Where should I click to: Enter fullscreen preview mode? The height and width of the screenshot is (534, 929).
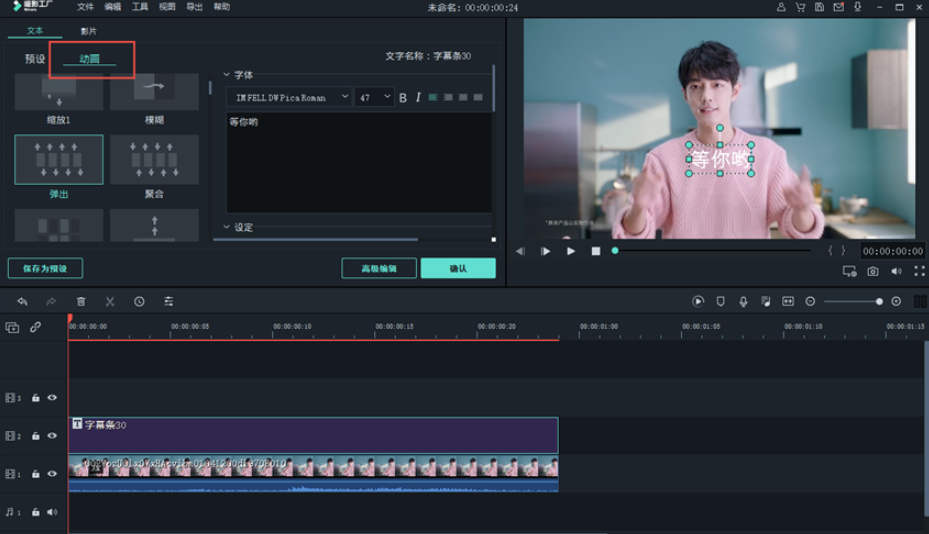(917, 271)
